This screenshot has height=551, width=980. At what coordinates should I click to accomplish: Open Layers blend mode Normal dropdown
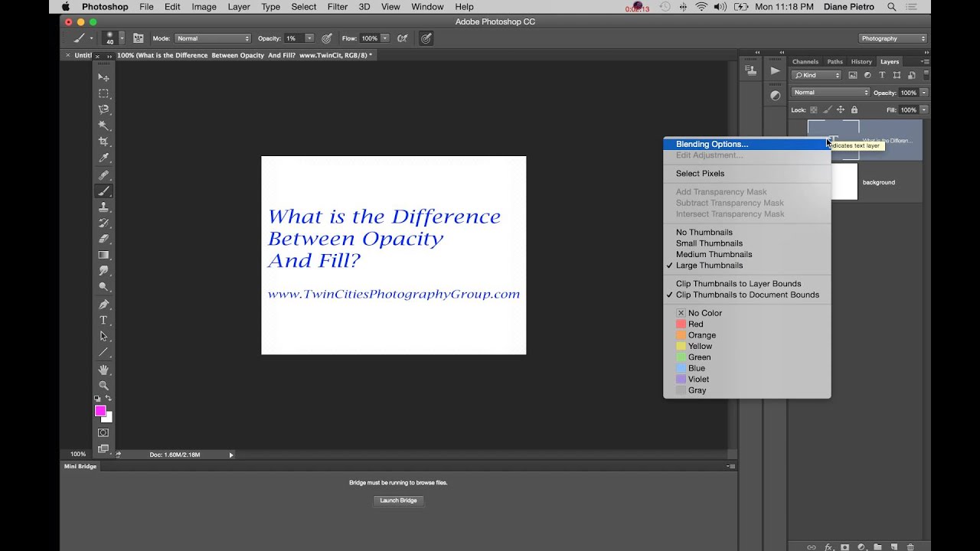(830, 93)
